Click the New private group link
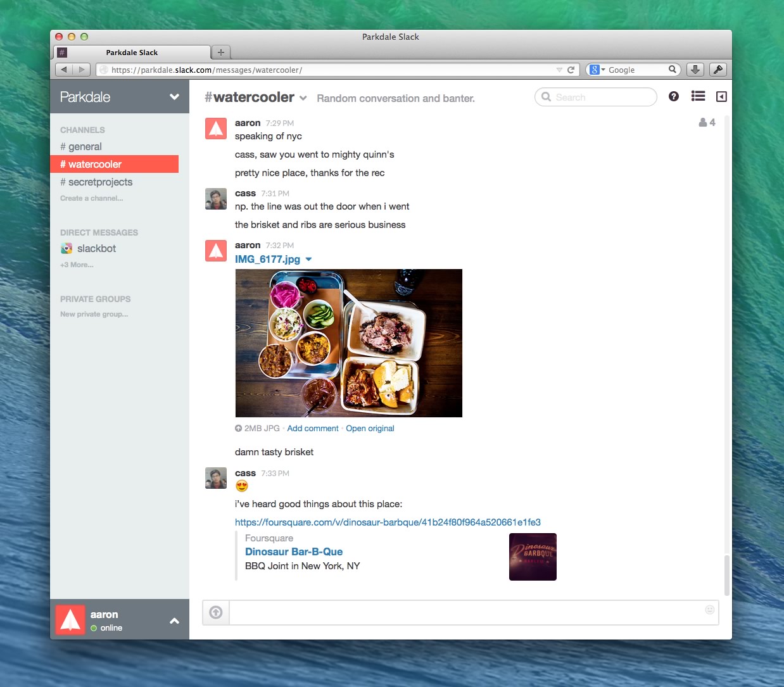This screenshot has width=784, height=687. click(94, 314)
